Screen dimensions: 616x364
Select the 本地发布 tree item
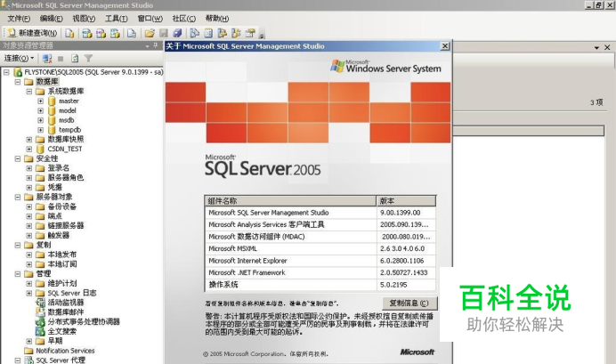(x=62, y=255)
